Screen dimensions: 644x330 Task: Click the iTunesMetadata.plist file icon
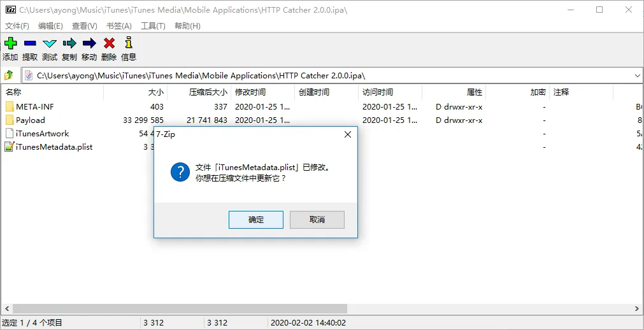[x=10, y=147]
